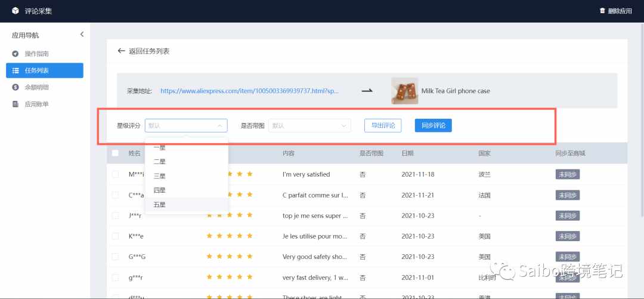
Task: Click the star rating in the G***G row
Action: point(230,257)
